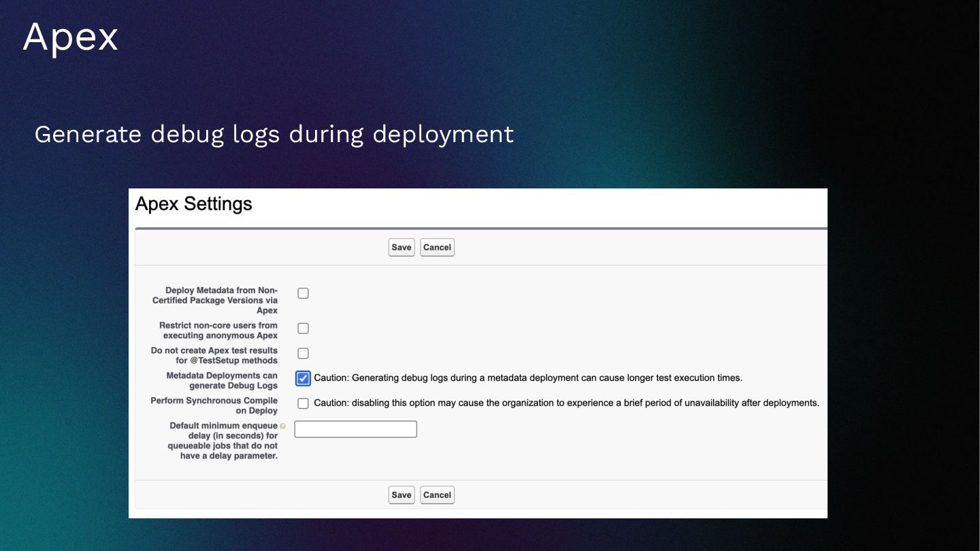Click the slide title "Apex"
This screenshot has width=980, height=551.
coord(71,37)
